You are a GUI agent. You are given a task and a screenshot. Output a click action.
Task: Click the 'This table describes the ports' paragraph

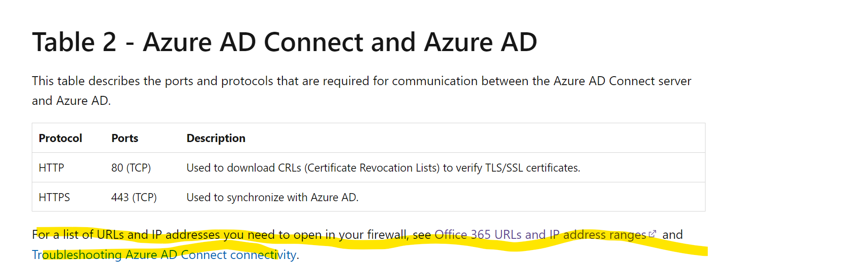pos(362,91)
